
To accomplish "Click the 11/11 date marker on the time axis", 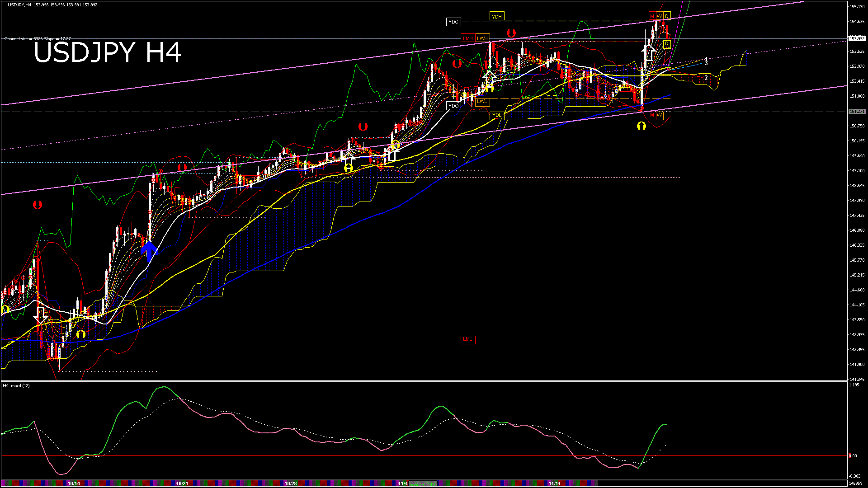I will coord(554,483).
